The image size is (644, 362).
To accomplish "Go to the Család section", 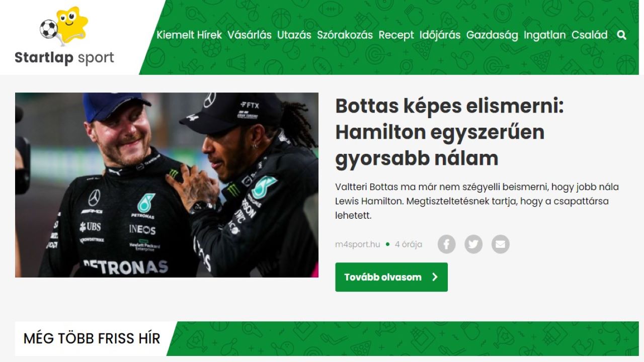I will click(590, 35).
